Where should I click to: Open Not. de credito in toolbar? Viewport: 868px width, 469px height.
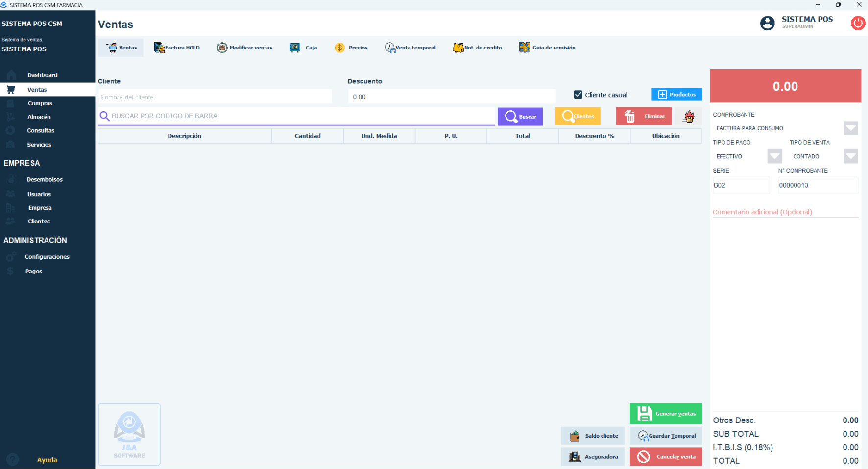pos(478,48)
